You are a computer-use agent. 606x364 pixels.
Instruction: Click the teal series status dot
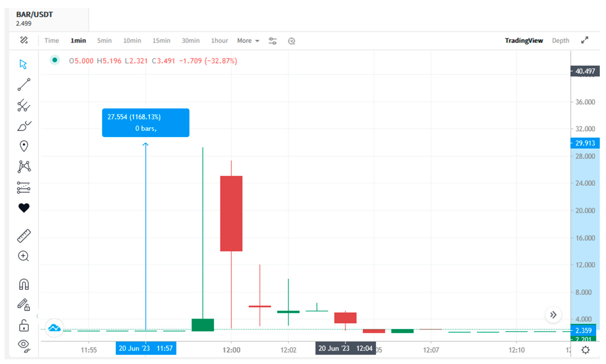tap(55, 60)
